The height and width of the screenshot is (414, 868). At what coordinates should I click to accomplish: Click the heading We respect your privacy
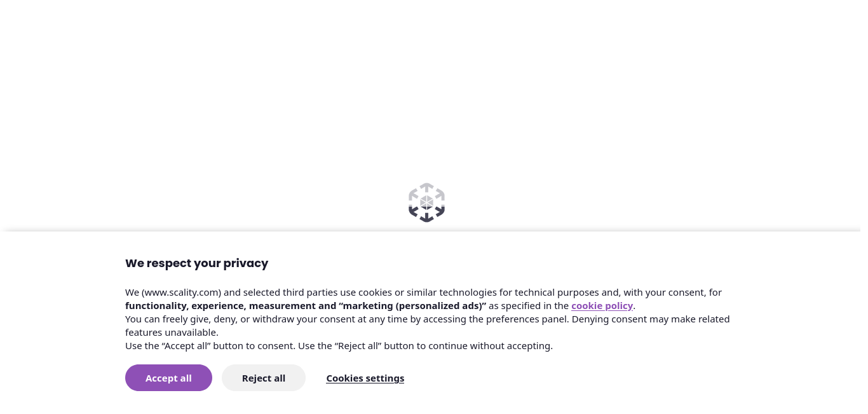coord(197,263)
